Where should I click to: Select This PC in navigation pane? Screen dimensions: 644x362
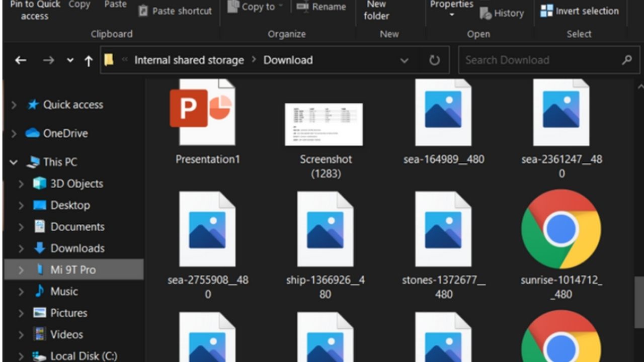[x=52, y=162]
